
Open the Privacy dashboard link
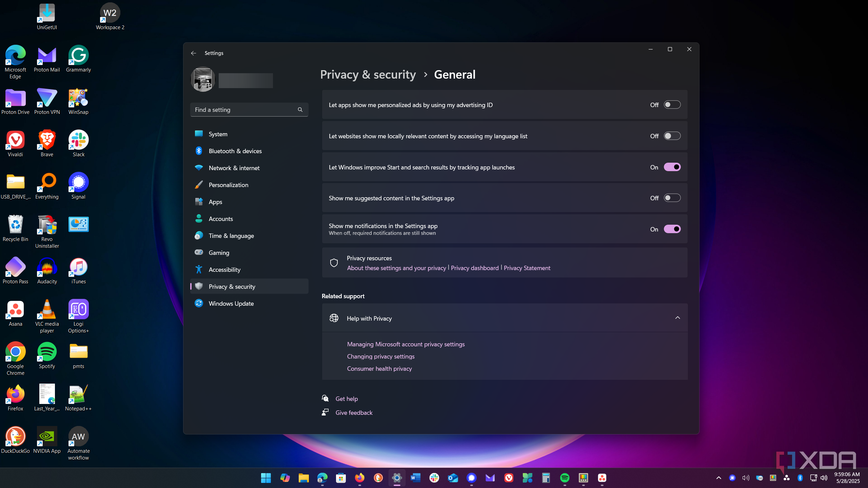pyautogui.click(x=475, y=268)
